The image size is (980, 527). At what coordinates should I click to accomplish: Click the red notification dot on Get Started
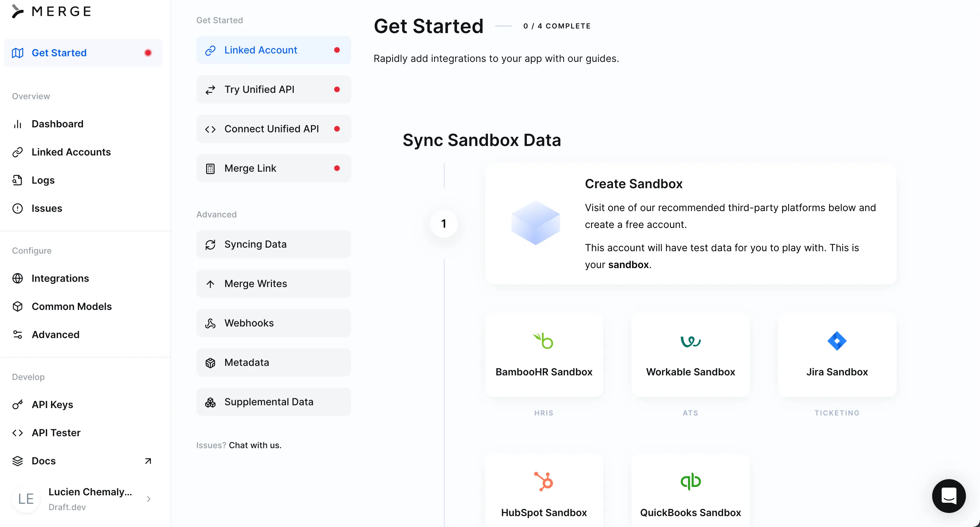[148, 53]
